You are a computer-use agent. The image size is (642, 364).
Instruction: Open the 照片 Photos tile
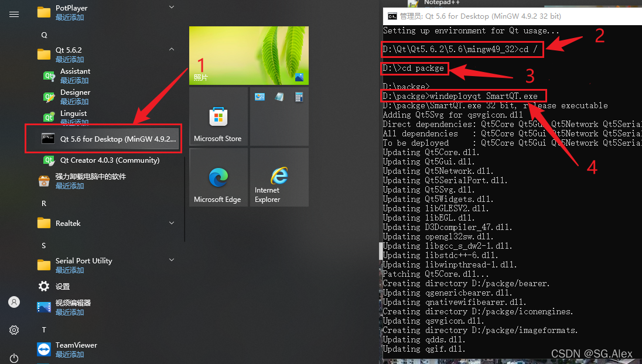tap(249, 56)
